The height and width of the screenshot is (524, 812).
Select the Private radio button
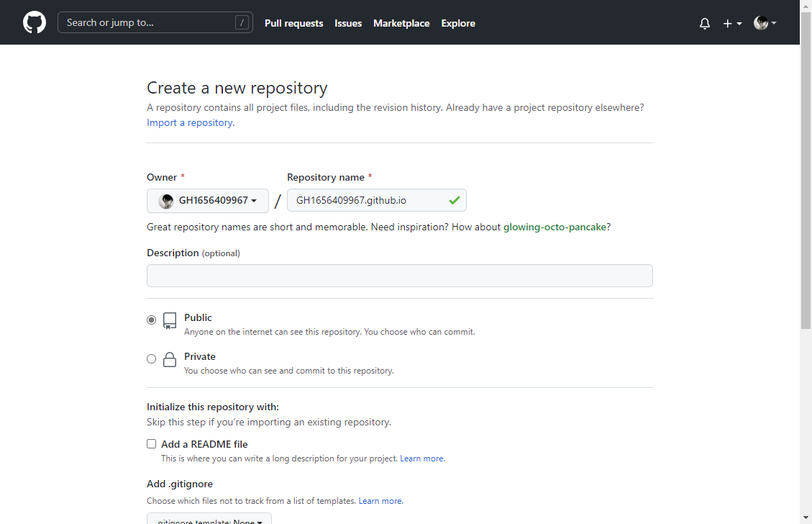(x=151, y=358)
